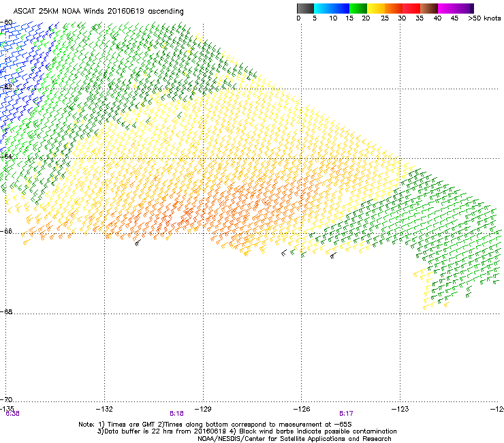Click the purple time label '8:38'
This screenshot has width=504, height=443.
[x=12, y=414]
